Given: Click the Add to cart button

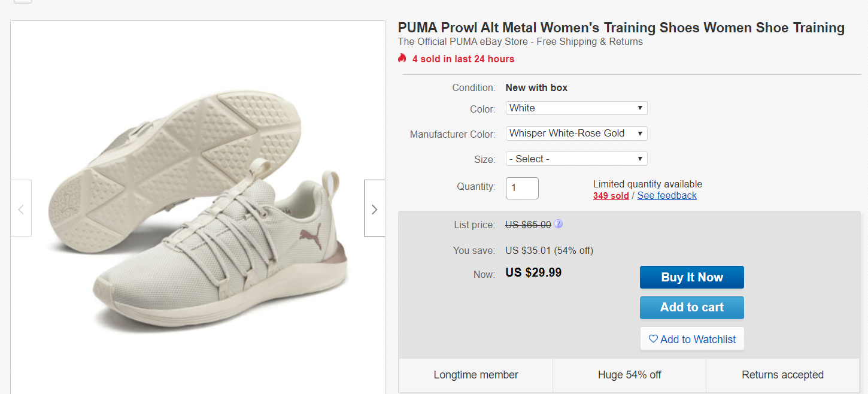Looking at the screenshot, I should pyautogui.click(x=691, y=307).
